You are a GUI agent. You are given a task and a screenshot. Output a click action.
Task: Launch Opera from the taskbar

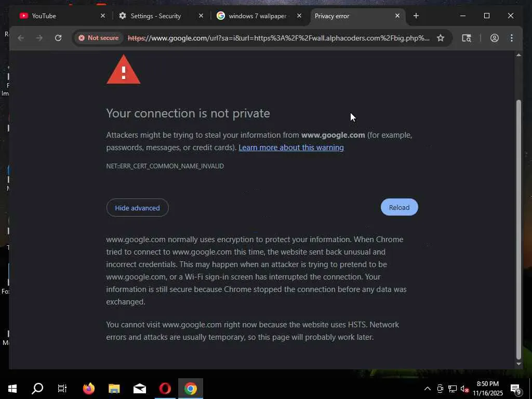[165, 388]
